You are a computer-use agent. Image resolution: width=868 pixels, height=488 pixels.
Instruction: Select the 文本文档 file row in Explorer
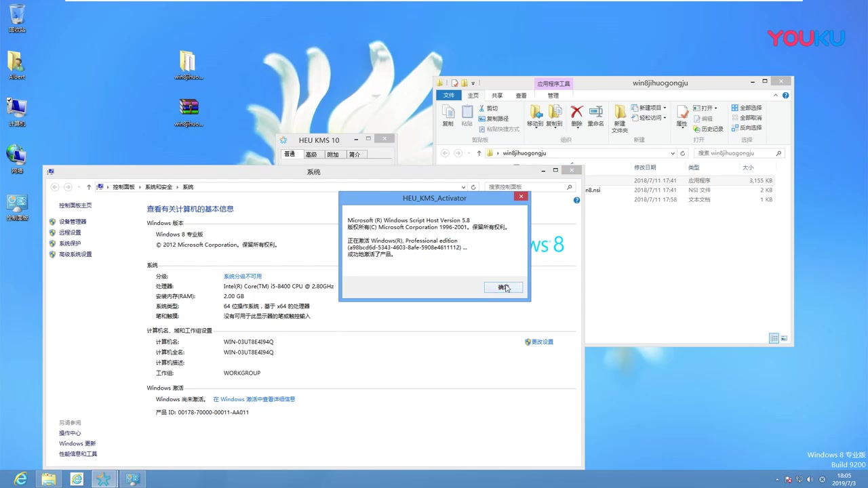(680, 200)
